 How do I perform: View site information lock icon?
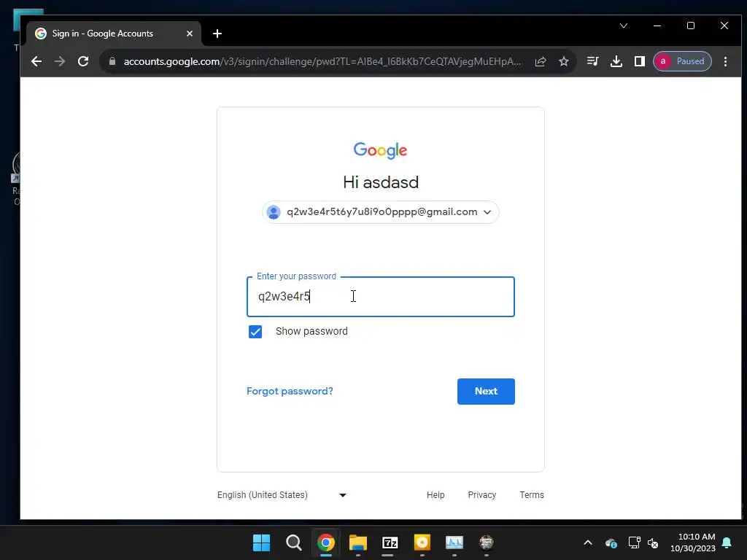(x=112, y=61)
